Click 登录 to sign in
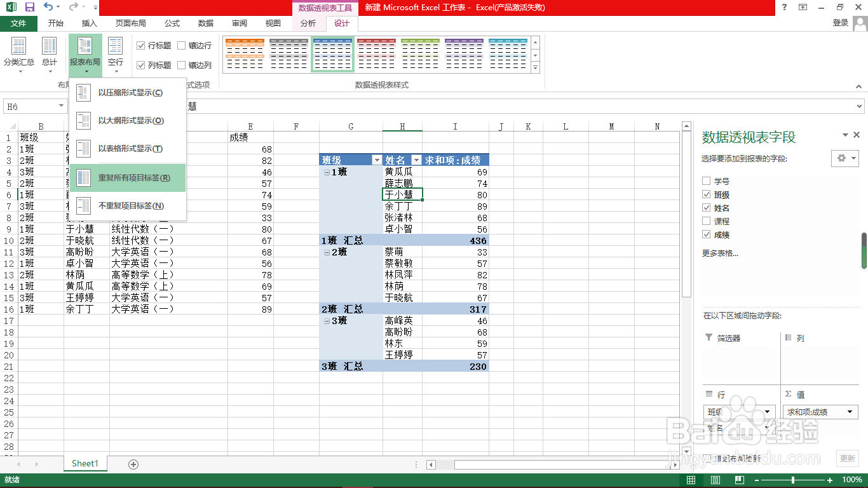 point(841,23)
